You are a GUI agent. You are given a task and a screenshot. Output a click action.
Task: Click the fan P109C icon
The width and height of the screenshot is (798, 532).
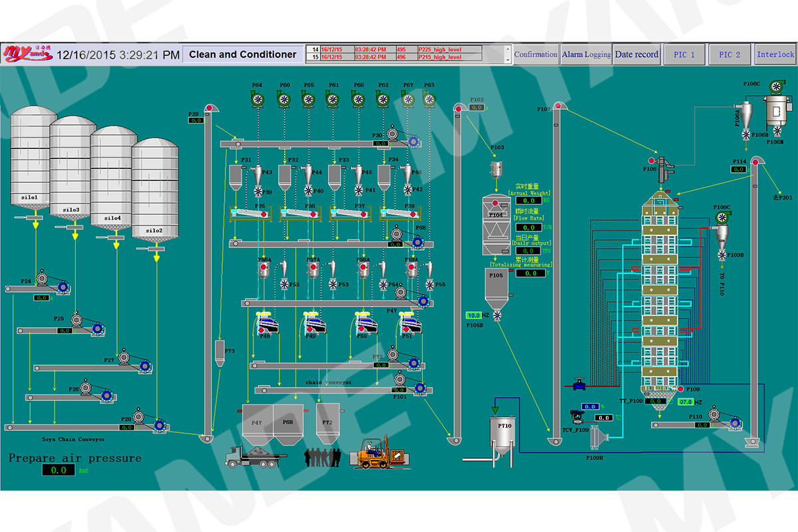pyautogui.click(x=722, y=217)
